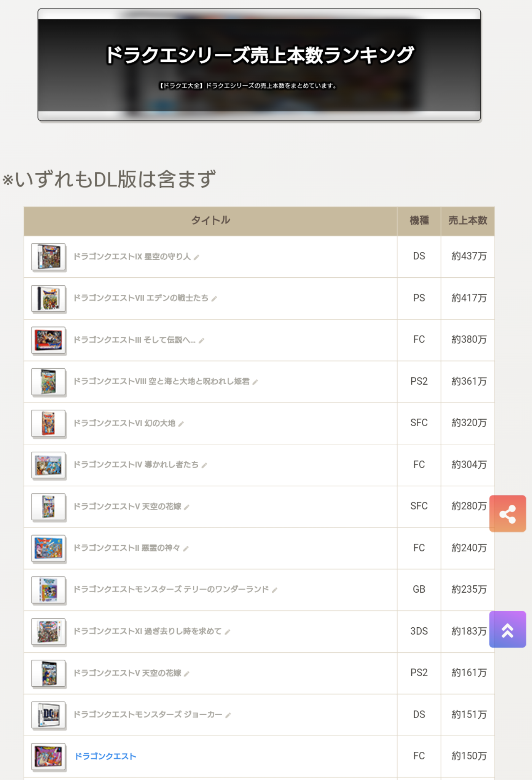Open ドラゴンクエストVII エデンの戦士たち title link
Viewport: 532px width, 780px height.
(141, 298)
